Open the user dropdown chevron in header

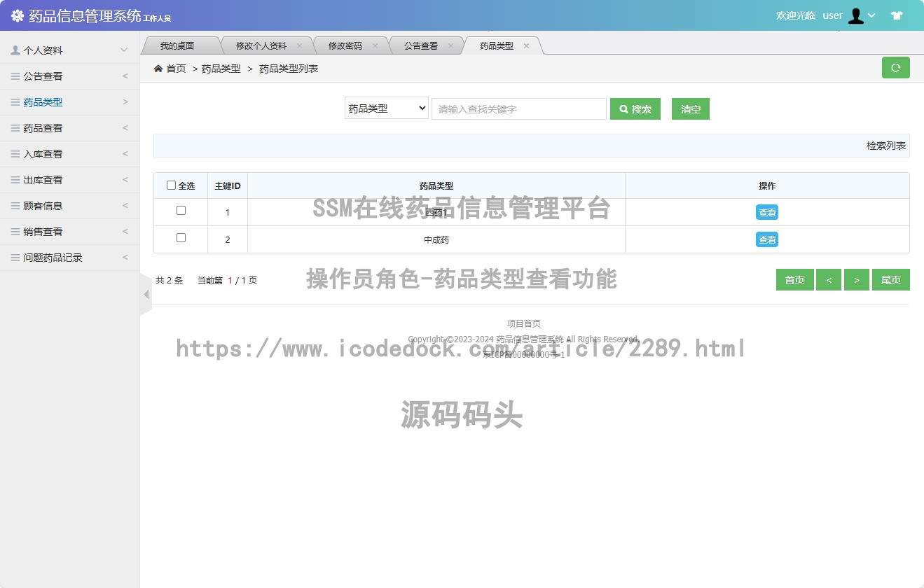point(871,15)
